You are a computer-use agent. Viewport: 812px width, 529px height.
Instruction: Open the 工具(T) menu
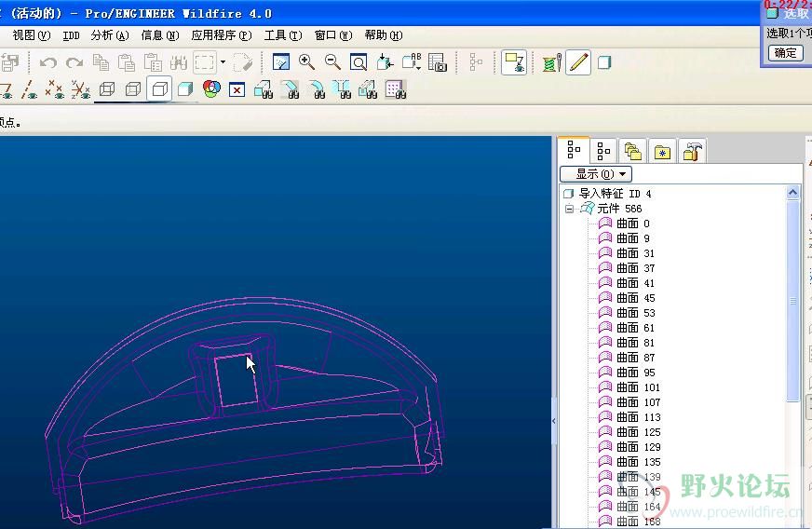[x=283, y=35]
